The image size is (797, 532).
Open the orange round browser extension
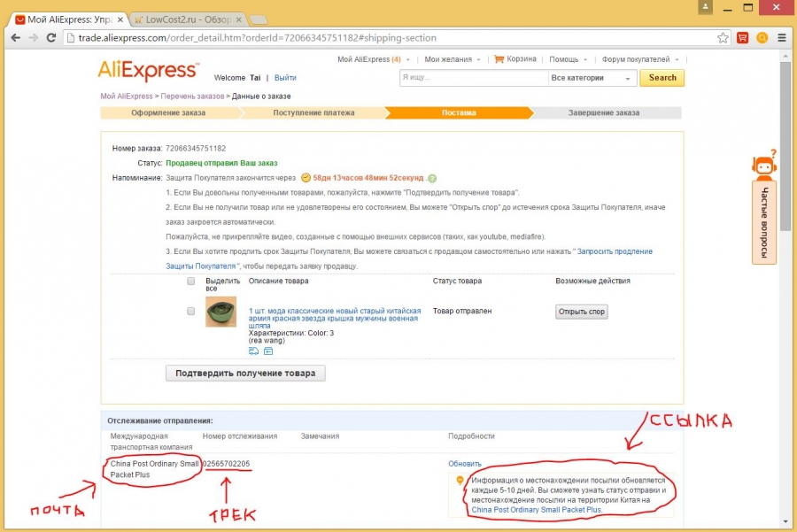(x=762, y=37)
